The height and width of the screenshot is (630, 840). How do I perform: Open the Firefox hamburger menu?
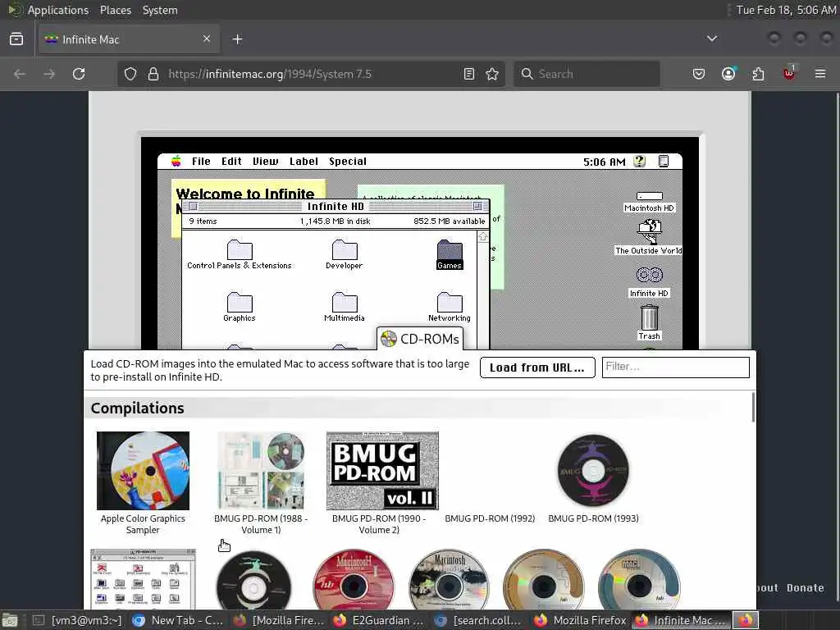tap(819, 73)
